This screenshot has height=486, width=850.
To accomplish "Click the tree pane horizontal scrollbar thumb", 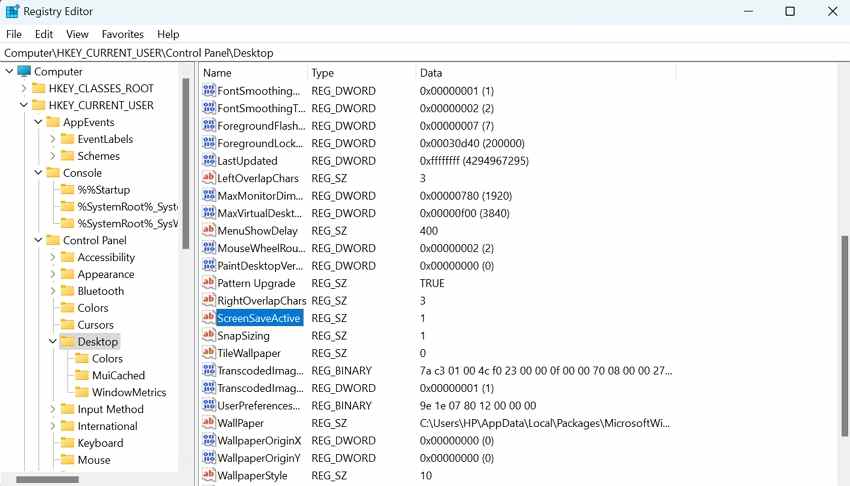I will pyautogui.click(x=47, y=479).
